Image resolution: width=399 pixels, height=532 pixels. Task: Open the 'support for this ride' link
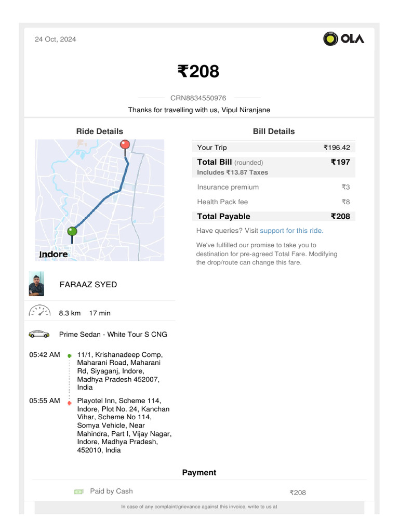point(291,231)
